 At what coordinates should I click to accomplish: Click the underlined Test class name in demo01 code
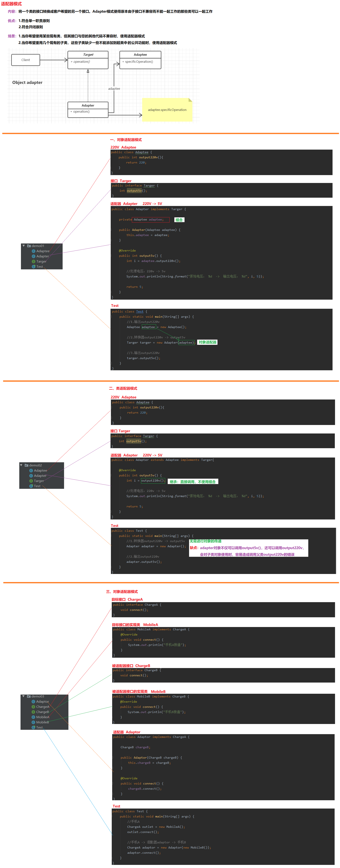[140, 312]
